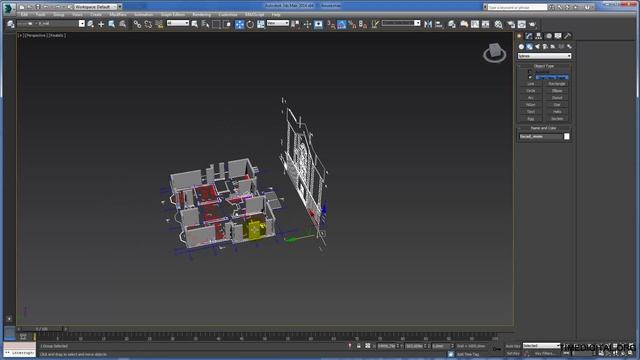This screenshot has height=360, width=640.
Task: Click the Add Selection to Current Layer plus icon
Action: click(x=101, y=24)
